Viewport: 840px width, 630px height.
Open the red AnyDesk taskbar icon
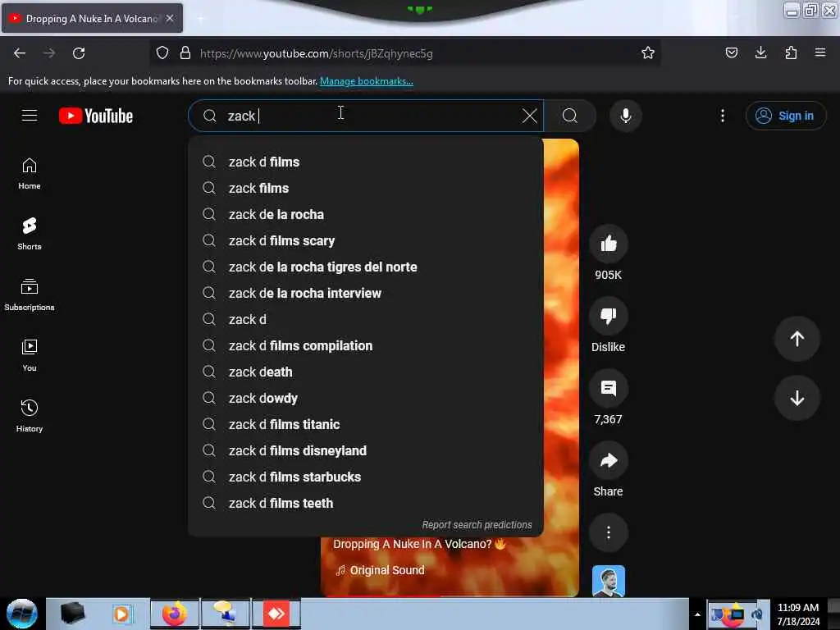click(276, 614)
